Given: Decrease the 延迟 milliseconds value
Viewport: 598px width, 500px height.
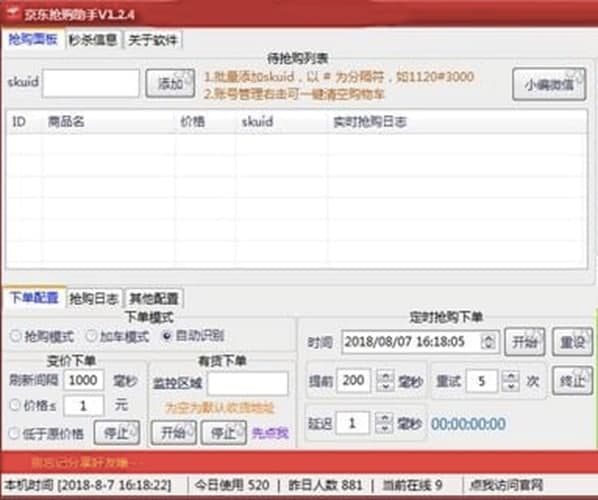Looking at the screenshot, I should (384, 429).
